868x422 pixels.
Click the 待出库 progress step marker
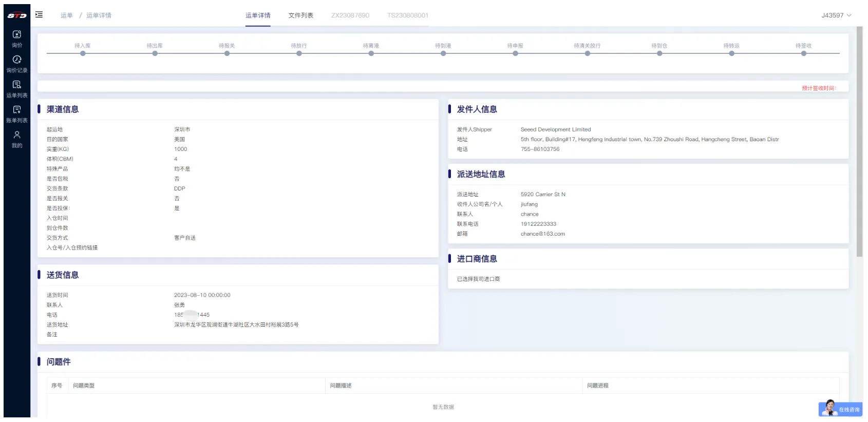155,53
